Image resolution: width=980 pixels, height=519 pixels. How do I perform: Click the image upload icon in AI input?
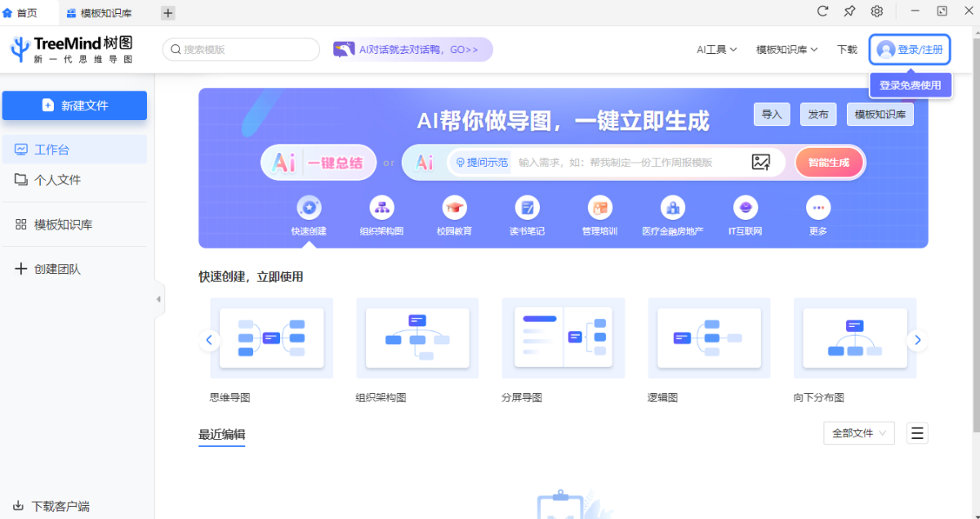pyautogui.click(x=761, y=162)
